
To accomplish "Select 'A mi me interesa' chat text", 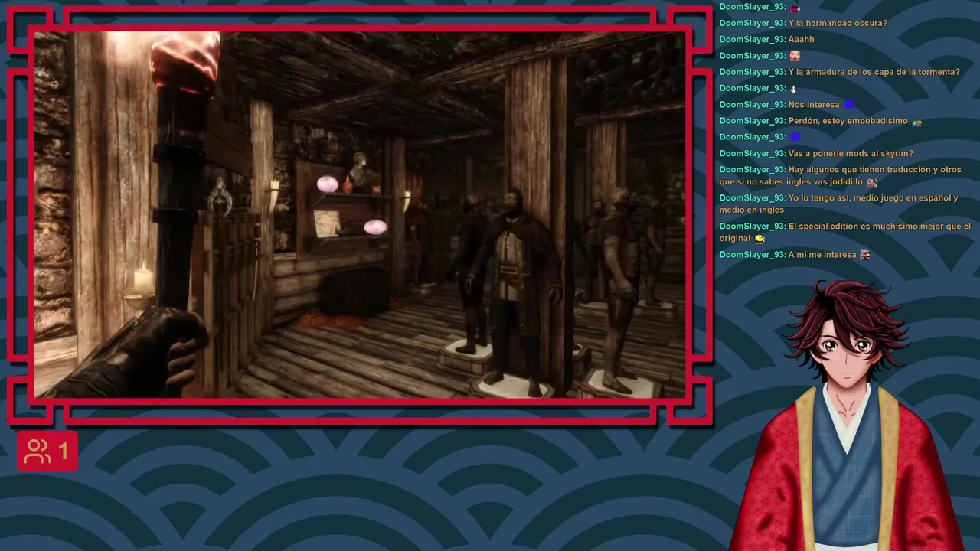I will [822, 255].
